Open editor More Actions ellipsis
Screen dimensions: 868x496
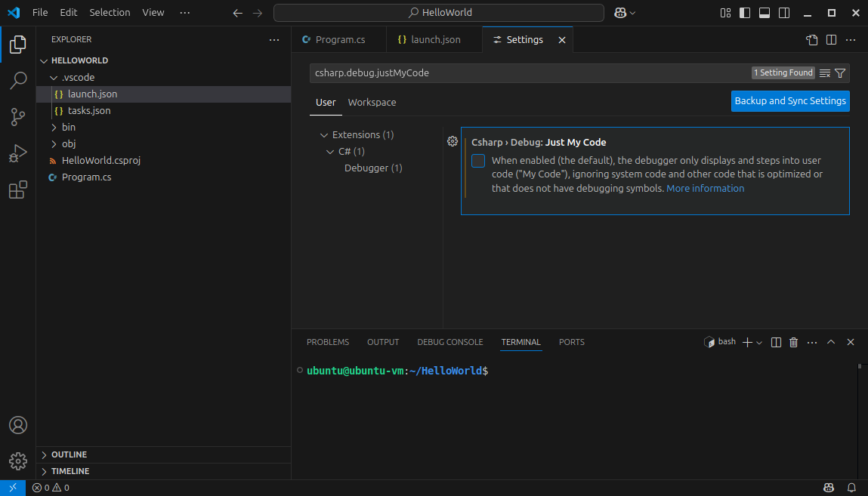[x=851, y=40]
